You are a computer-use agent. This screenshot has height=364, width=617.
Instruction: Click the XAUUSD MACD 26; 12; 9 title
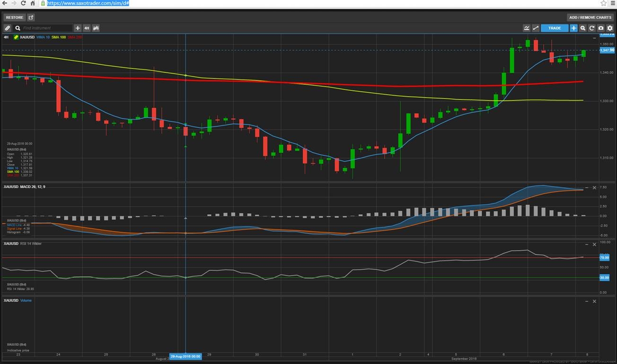[x=24, y=187]
